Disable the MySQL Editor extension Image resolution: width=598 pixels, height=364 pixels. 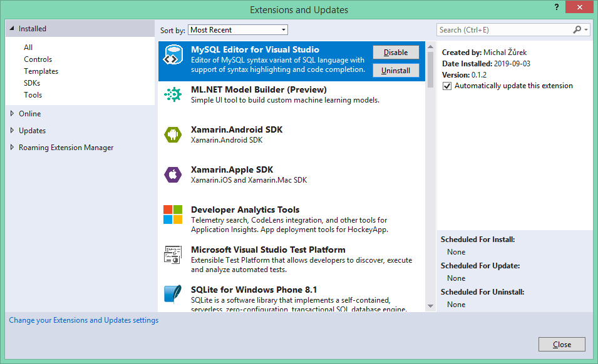click(396, 53)
